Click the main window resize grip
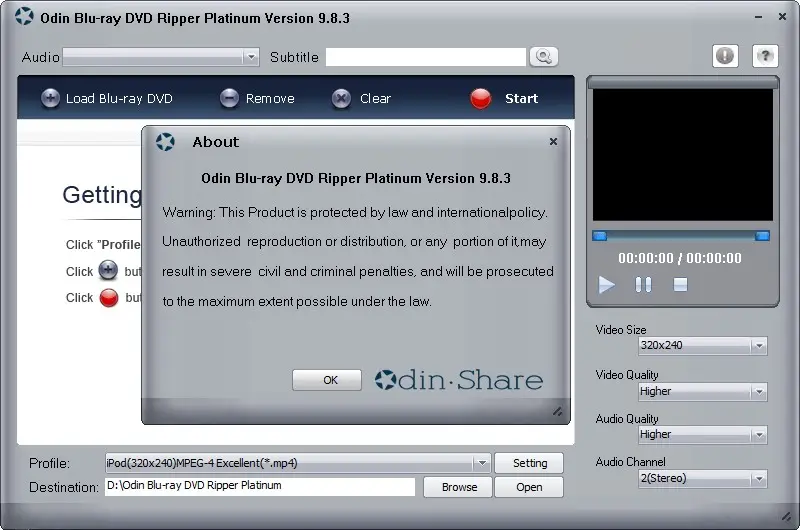The width and height of the screenshot is (800, 530). [787, 517]
